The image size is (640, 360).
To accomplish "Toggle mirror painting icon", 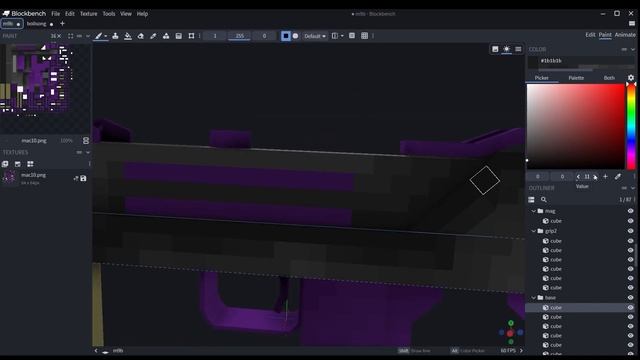I will (335, 36).
